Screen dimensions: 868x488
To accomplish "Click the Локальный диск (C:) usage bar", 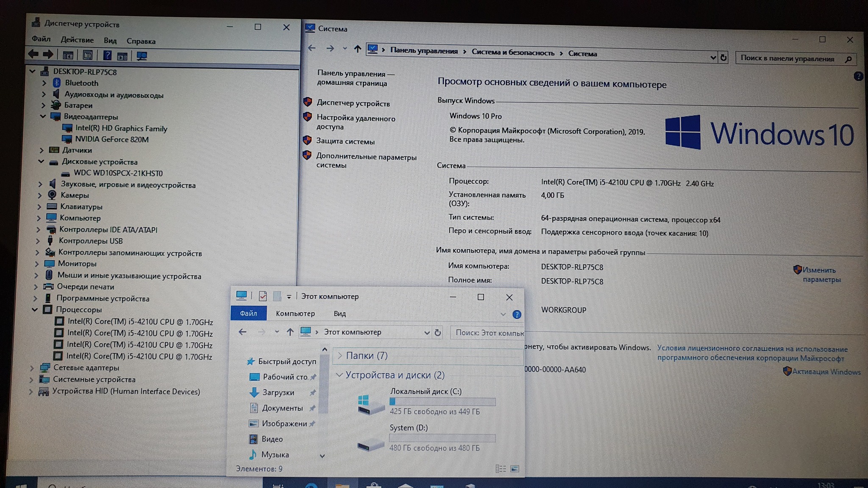I will tap(442, 402).
